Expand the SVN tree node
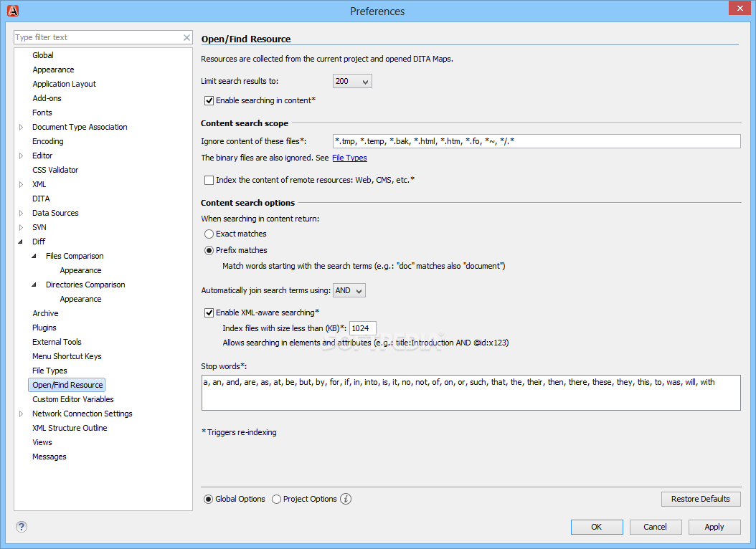Screen dimensions: 756x549 click(22, 227)
